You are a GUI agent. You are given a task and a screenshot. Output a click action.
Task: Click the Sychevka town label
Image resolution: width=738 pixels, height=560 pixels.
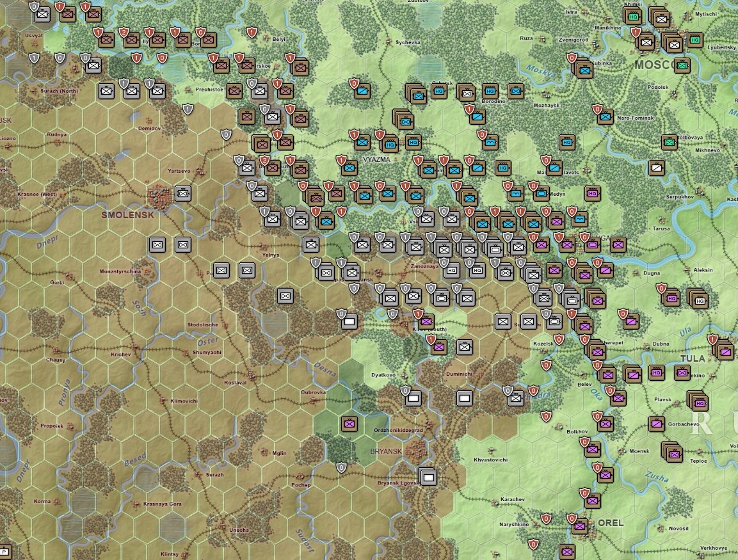408,42
